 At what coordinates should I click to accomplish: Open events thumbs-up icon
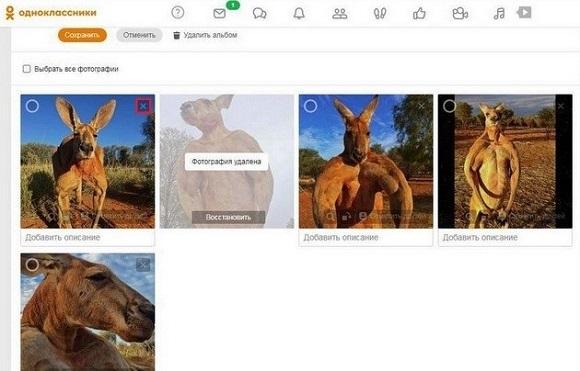tap(419, 14)
